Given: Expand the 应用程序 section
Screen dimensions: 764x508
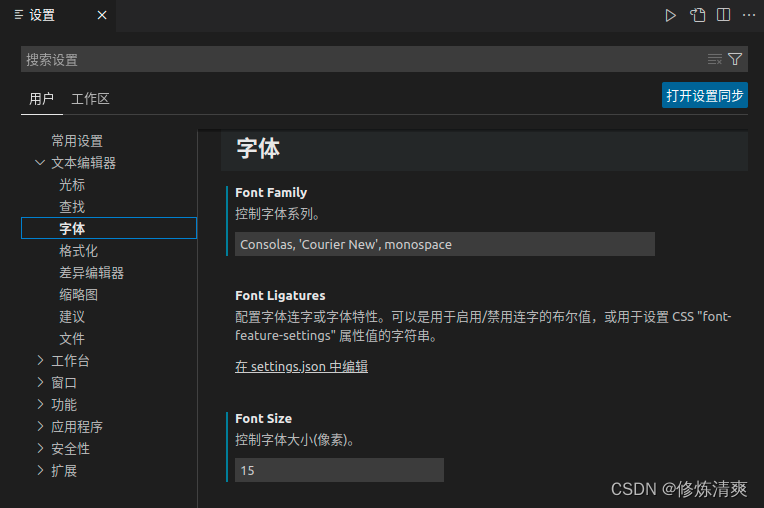Looking at the screenshot, I should 40,427.
